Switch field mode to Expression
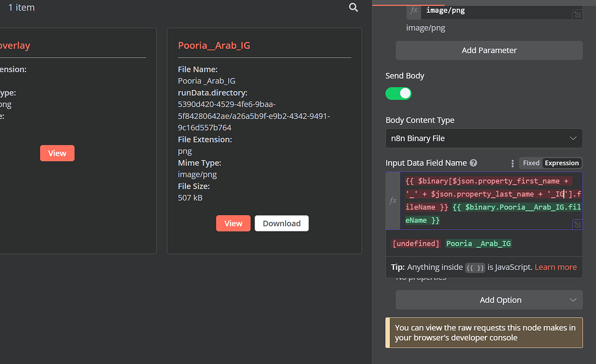596x364 pixels. click(562, 163)
